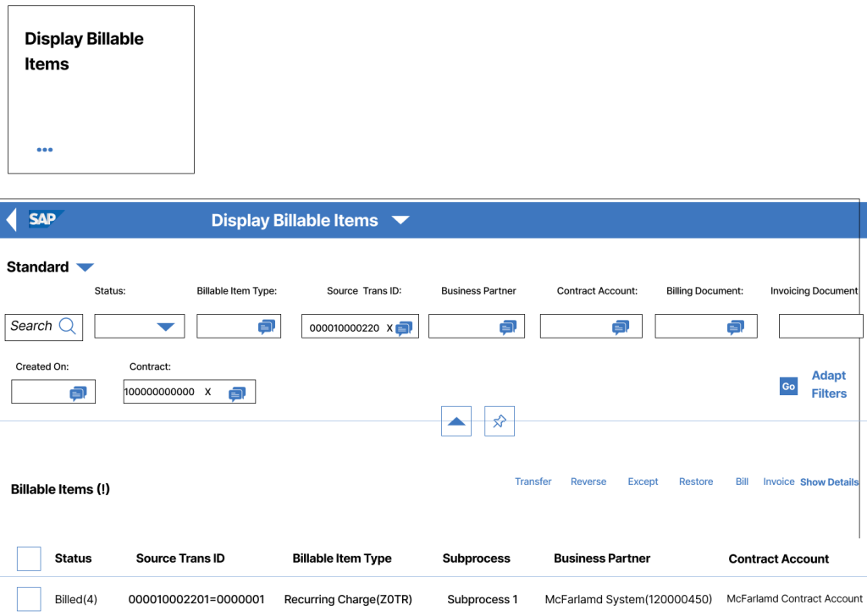Open Billable Item Type value help dialog
This screenshot has width=867, height=616.
(x=267, y=326)
